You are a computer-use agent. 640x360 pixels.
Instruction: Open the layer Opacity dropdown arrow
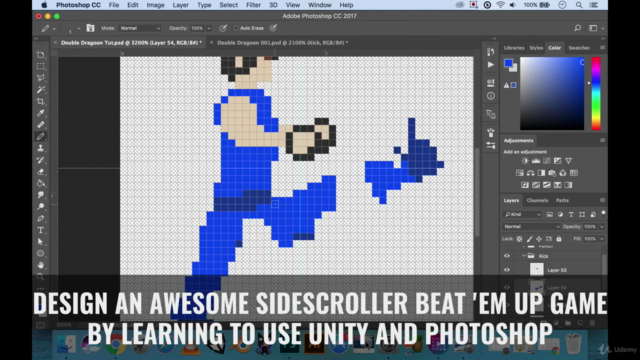pos(602,227)
